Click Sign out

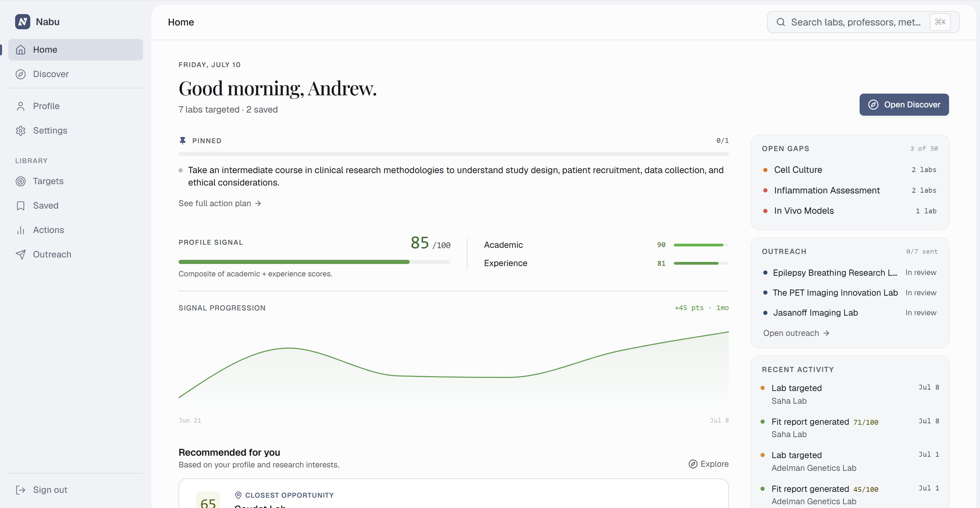pyautogui.click(x=75, y=490)
